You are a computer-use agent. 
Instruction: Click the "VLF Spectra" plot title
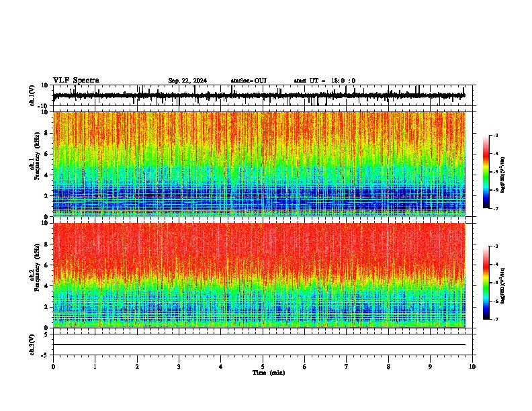[76, 81]
